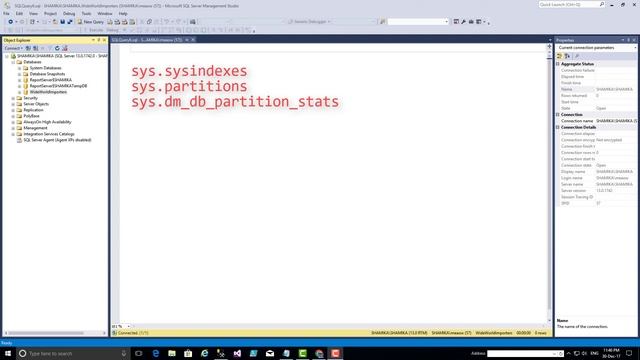Expand the System Databases folder
This screenshot has height=360, width=640.
click(19, 68)
